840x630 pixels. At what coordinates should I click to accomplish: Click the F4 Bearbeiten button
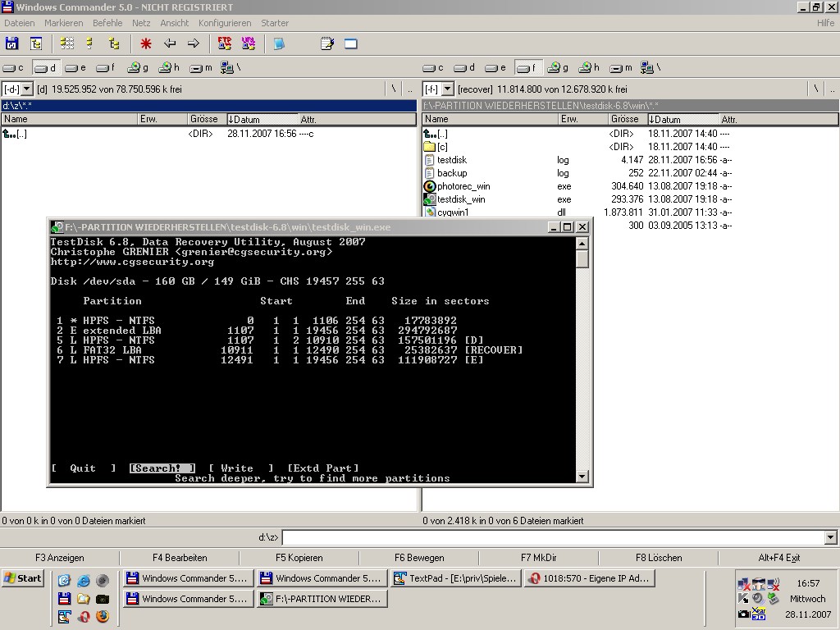(x=180, y=558)
